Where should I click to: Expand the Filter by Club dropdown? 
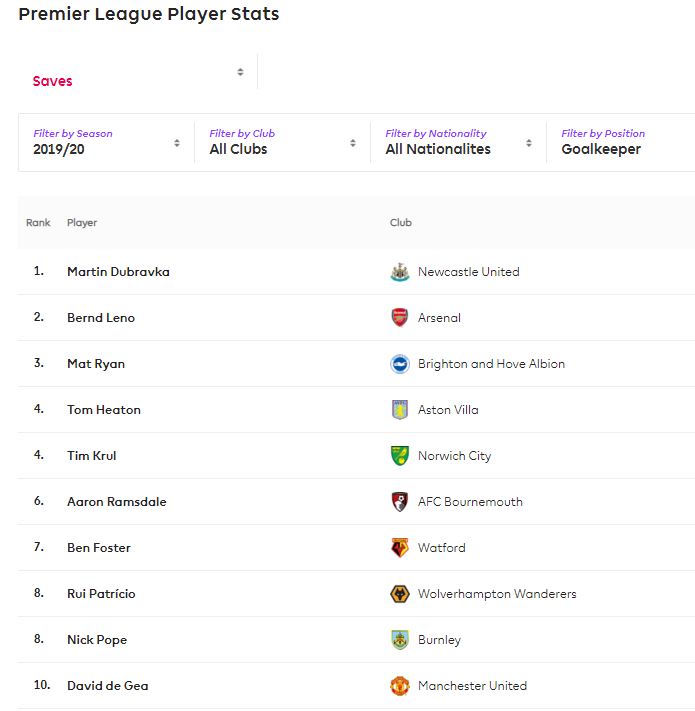pos(282,142)
